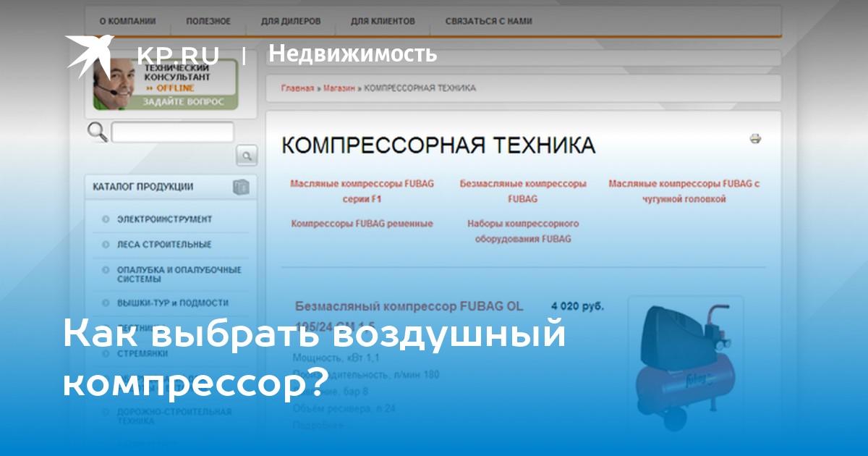Open the ДЛЯ ДИЛЕРОВ menu item
The width and height of the screenshot is (868, 456).
[x=291, y=22]
